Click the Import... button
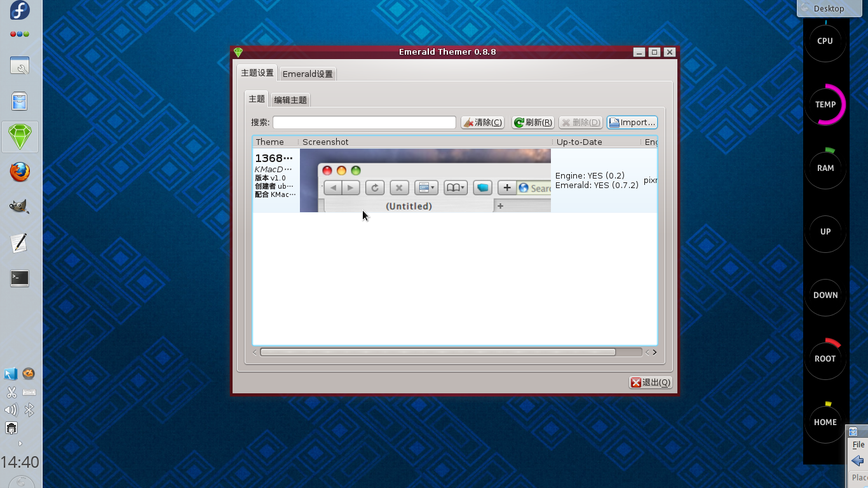The image size is (868, 488). (x=632, y=123)
